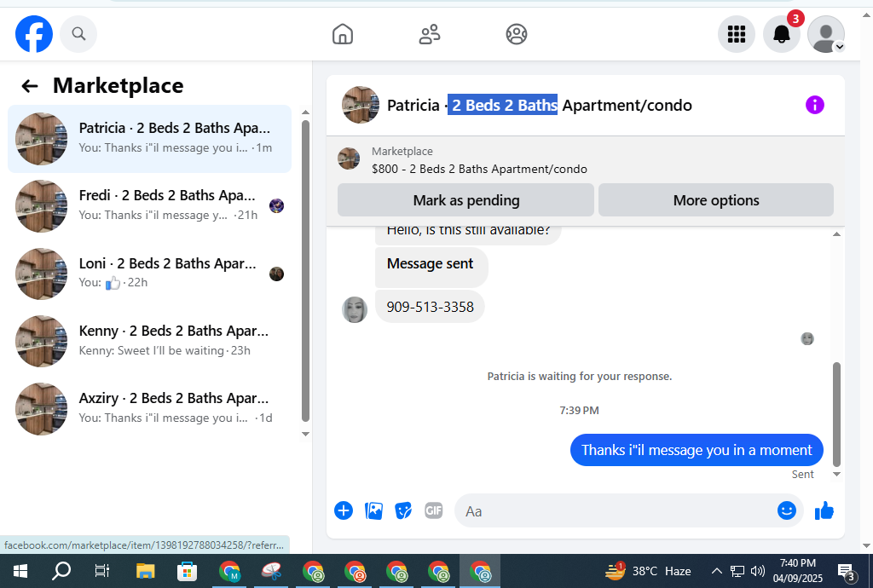Show hidden system tray icons
Screen dimensions: 873x588
(716, 571)
